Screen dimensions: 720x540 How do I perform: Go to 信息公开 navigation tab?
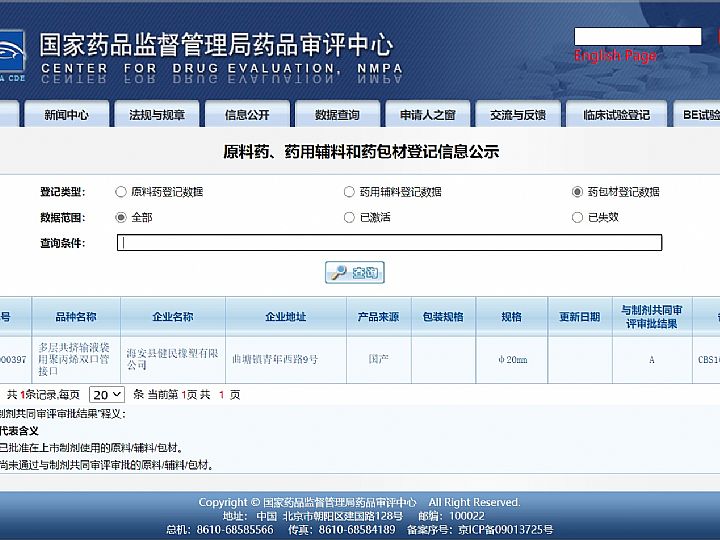click(247, 115)
